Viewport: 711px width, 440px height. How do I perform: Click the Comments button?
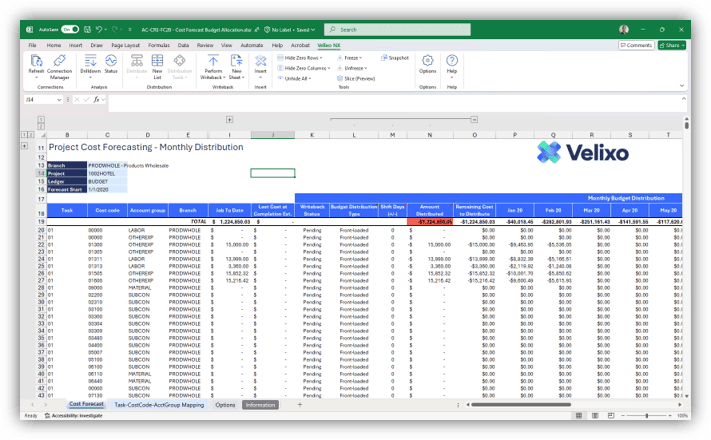click(x=636, y=45)
